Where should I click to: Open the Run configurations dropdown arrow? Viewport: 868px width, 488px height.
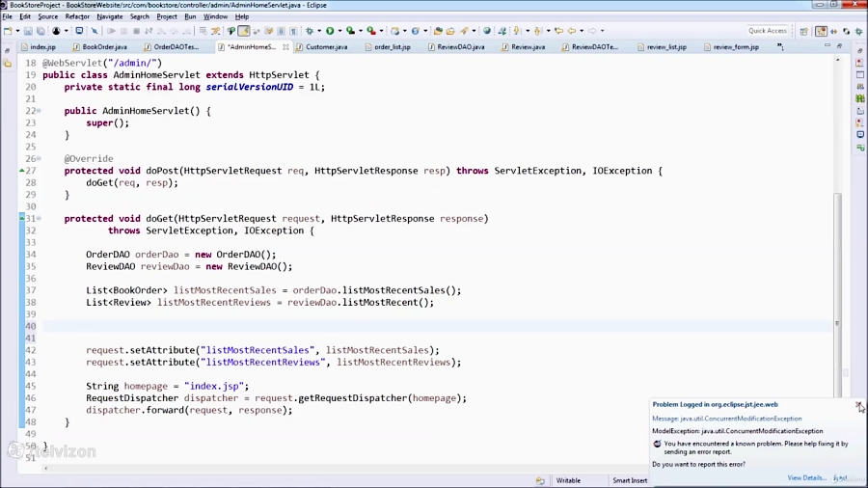(339, 31)
